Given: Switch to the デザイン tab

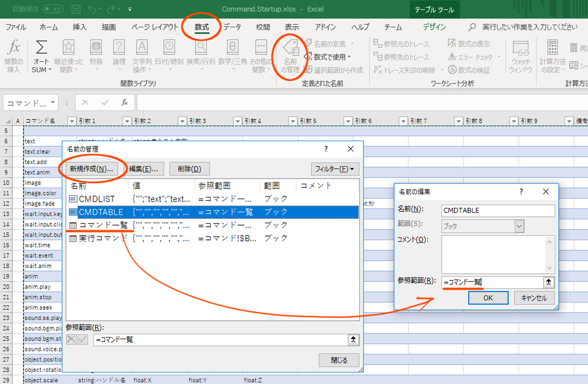Looking at the screenshot, I should coord(434,27).
